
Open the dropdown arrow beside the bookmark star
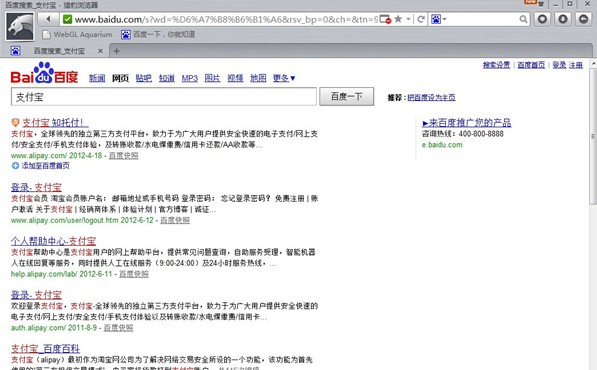coord(408,19)
